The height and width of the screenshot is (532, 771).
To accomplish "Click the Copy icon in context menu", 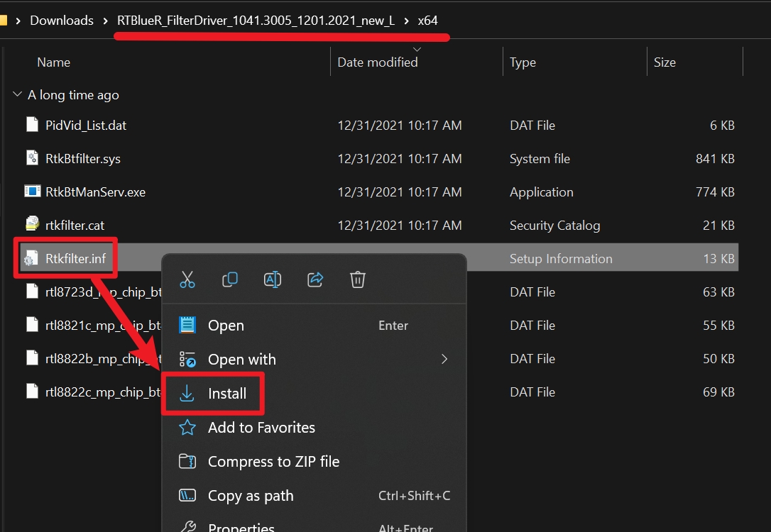I will tap(230, 279).
